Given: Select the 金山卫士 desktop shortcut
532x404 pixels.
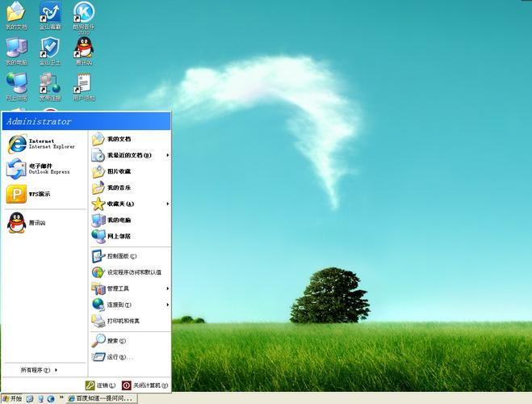Looking at the screenshot, I should point(50,50).
